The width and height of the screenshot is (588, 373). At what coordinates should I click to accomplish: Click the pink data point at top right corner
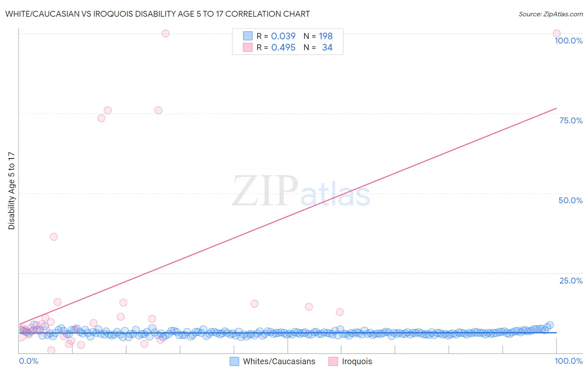pos(556,33)
